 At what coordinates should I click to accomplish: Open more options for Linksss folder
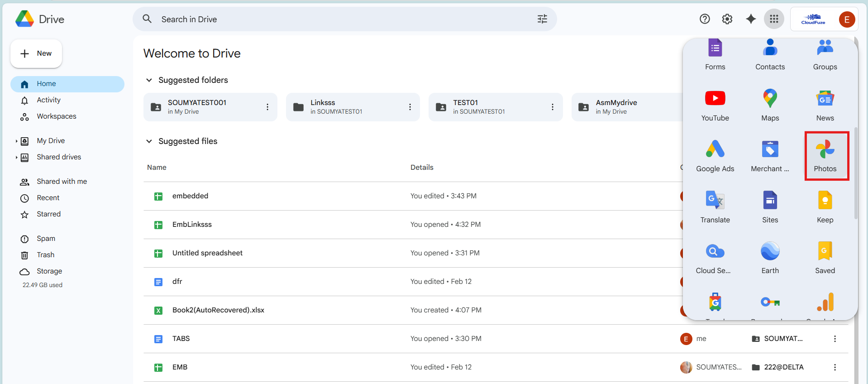410,107
